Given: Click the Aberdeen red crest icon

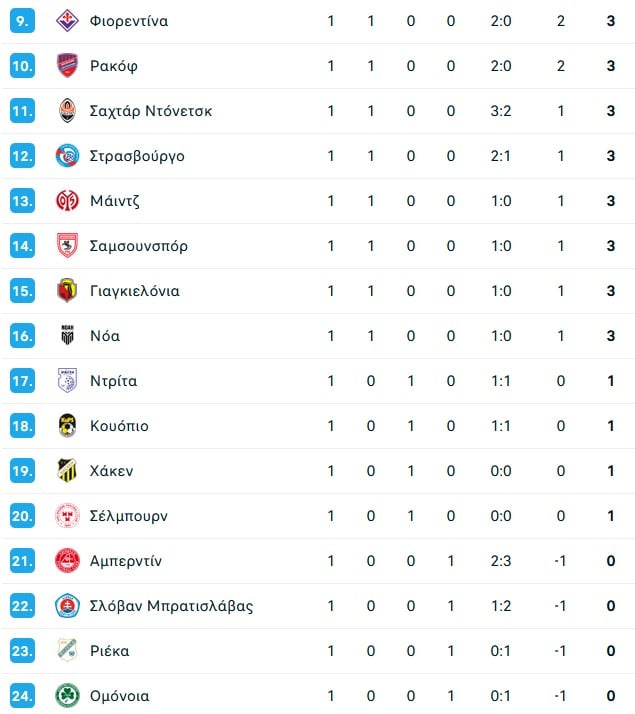Looking at the screenshot, I should (x=67, y=561).
